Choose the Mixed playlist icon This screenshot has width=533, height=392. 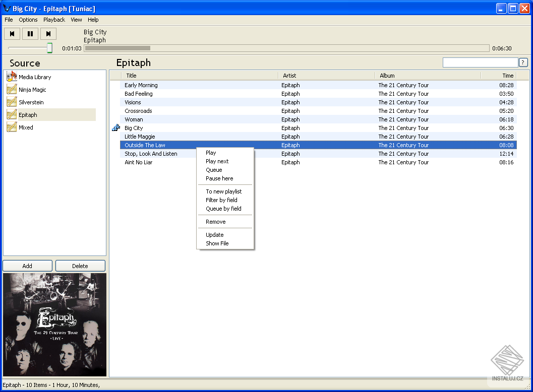[12, 127]
